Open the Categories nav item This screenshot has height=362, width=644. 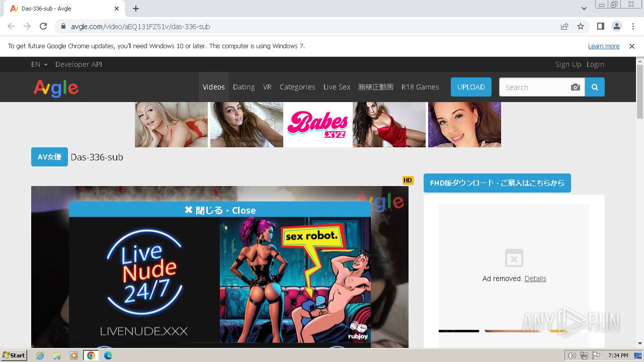(x=297, y=87)
